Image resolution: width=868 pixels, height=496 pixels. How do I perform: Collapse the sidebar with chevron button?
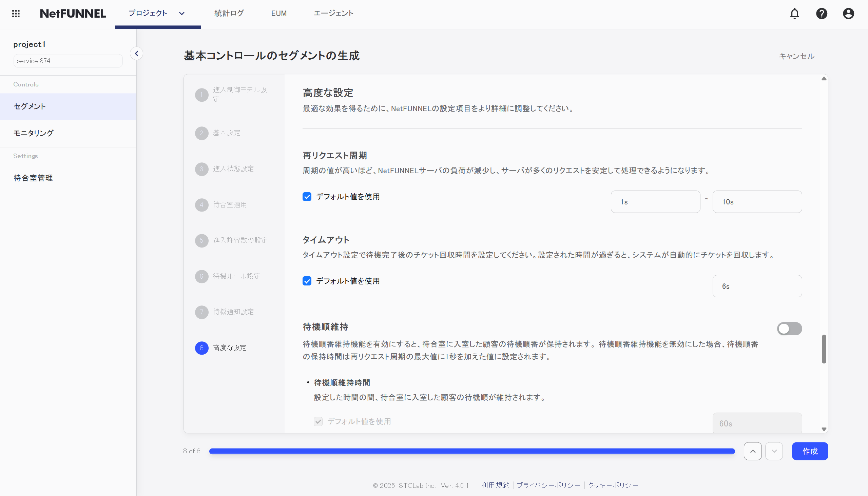136,54
